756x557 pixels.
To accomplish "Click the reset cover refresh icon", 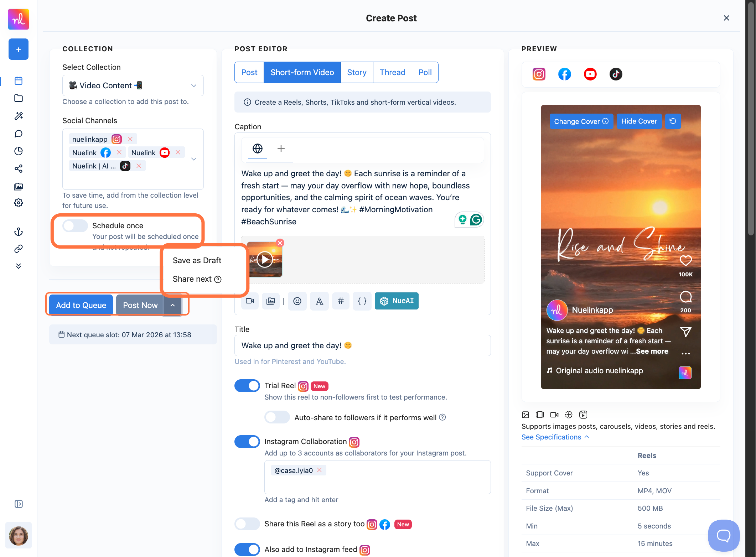I will pos(673,121).
